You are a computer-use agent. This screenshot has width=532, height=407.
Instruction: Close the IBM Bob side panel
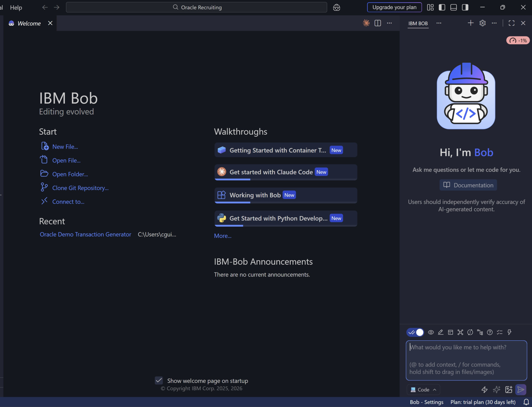523,23
